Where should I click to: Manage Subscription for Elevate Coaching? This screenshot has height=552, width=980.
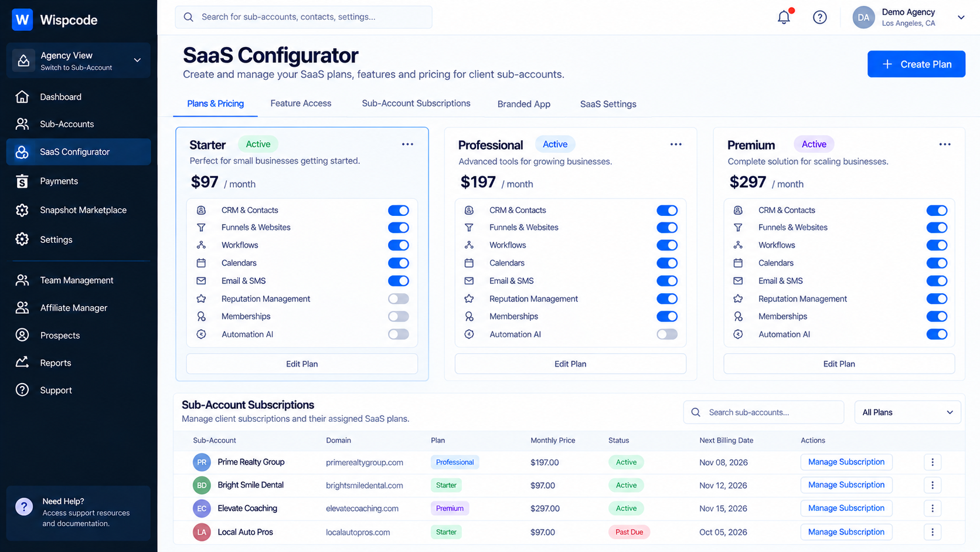[846, 509]
